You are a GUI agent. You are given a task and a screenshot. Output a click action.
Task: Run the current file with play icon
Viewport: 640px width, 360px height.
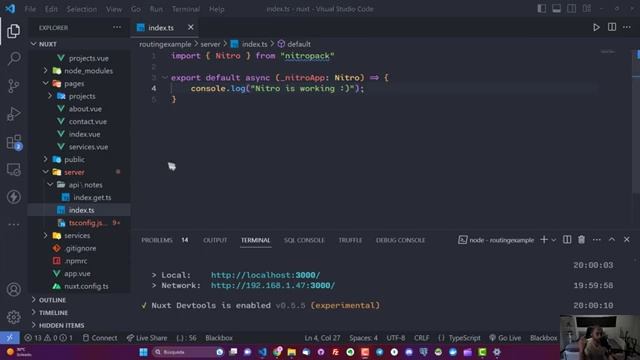tap(596, 27)
